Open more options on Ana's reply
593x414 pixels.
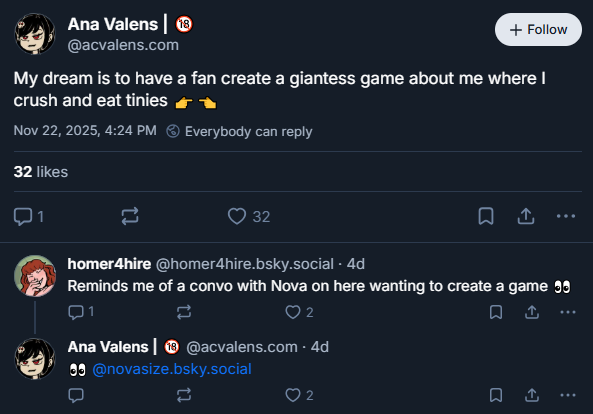click(568, 395)
